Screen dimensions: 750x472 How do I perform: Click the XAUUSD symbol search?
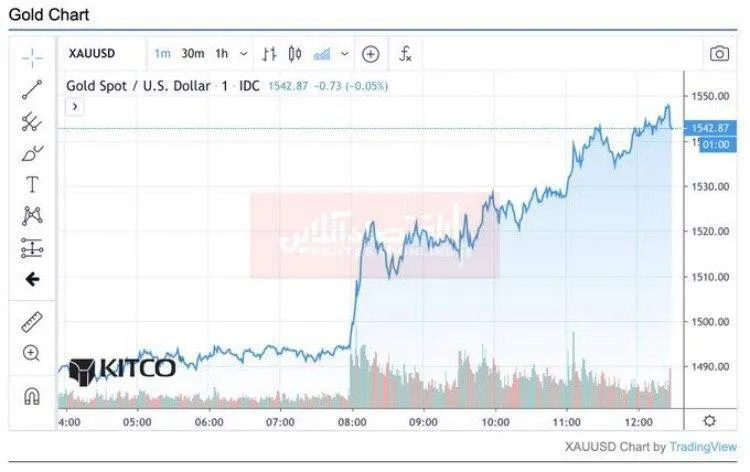click(92, 53)
